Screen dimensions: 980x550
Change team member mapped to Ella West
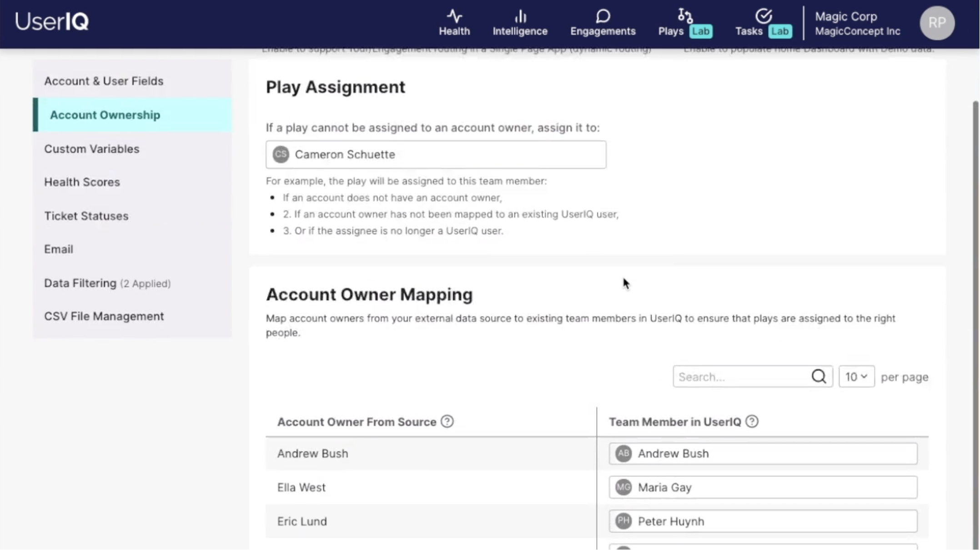(x=763, y=487)
